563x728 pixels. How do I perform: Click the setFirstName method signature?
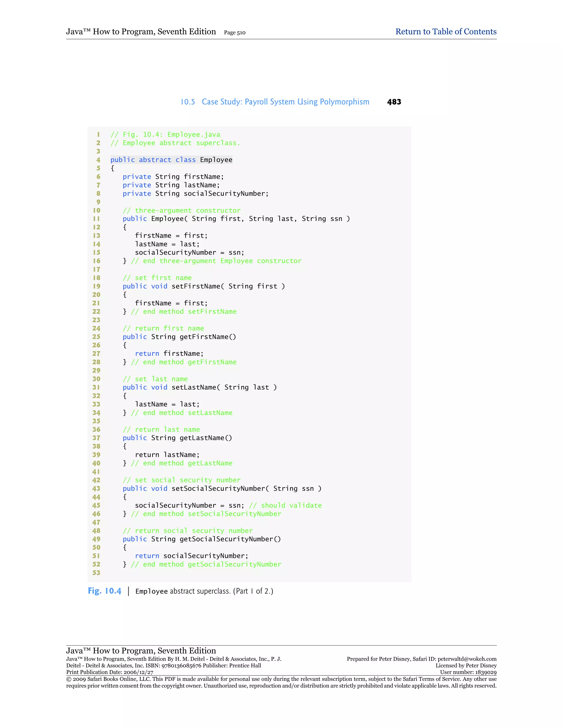pos(203,286)
